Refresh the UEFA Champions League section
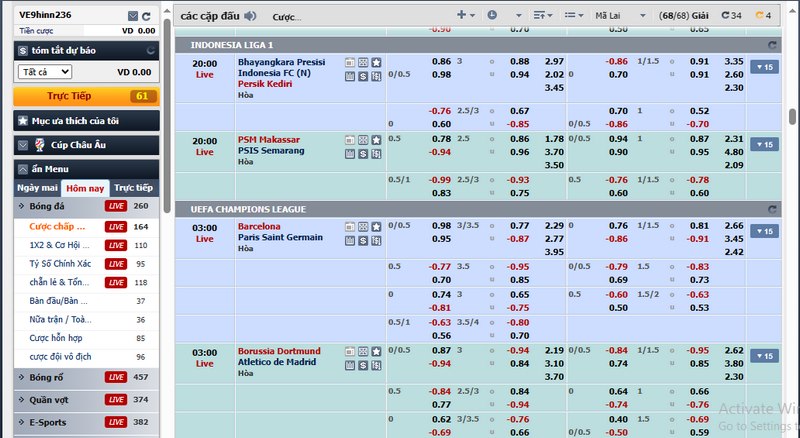Viewport: 800px width, 438px height. (771, 210)
